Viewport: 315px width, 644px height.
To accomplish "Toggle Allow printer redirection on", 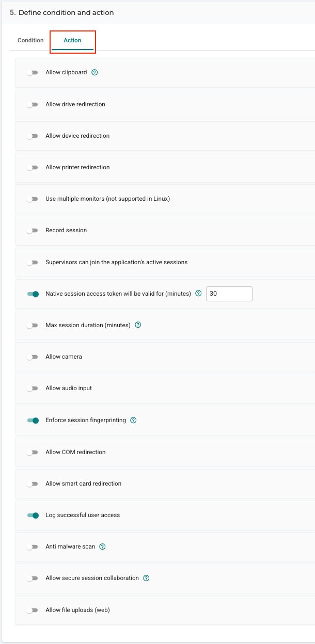I will point(33,168).
